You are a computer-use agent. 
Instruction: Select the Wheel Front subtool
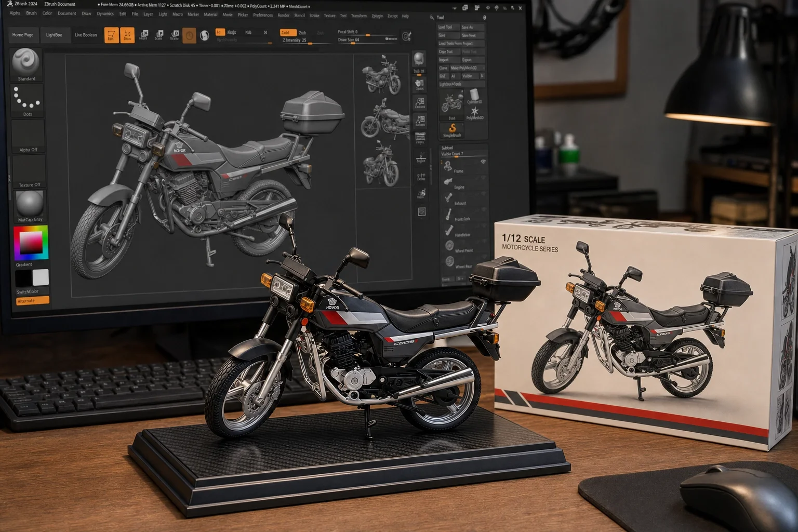click(464, 246)
